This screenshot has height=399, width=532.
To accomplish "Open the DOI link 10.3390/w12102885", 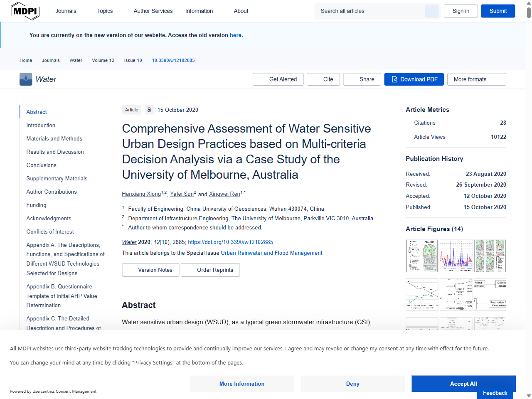I will coord(173,60).
